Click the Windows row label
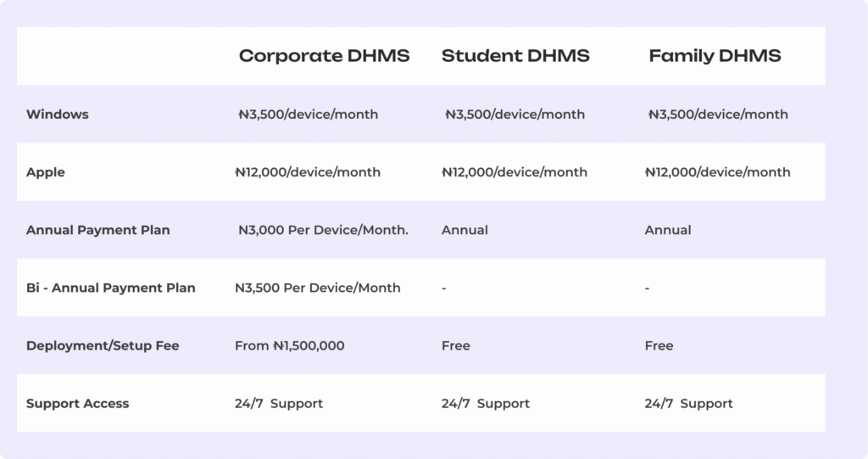868x459 pixels. coord(57,115)
